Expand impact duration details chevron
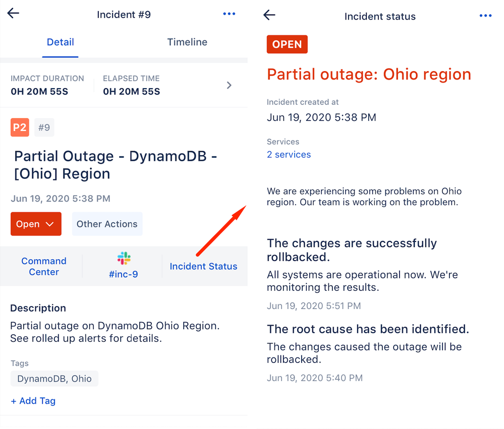504x429 pixels. (229, 85)
